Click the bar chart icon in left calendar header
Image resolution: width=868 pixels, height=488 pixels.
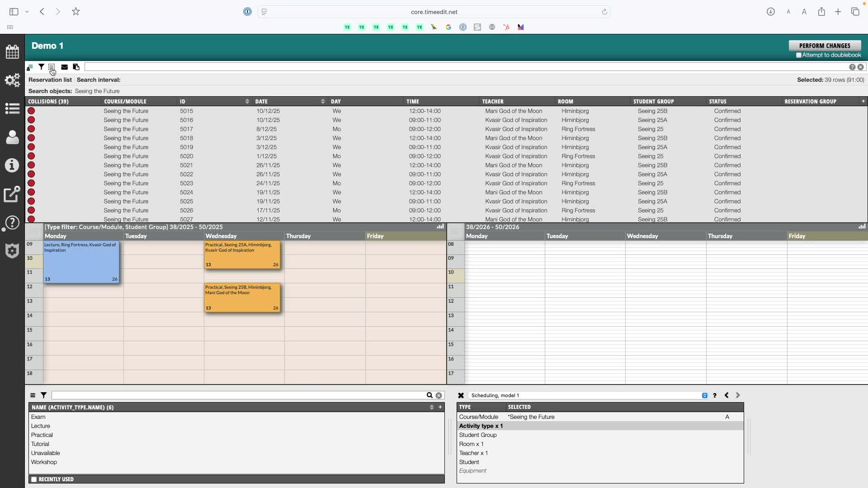click(440, 227)
